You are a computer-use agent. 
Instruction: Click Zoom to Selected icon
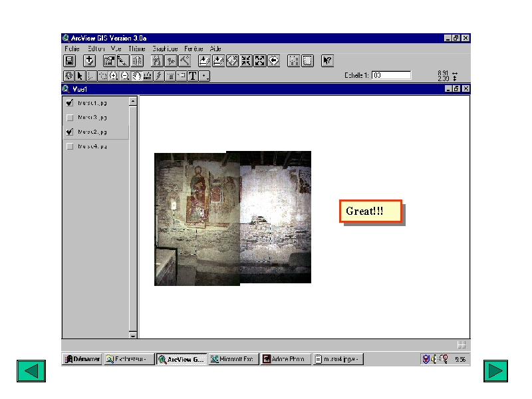[232, 61]
